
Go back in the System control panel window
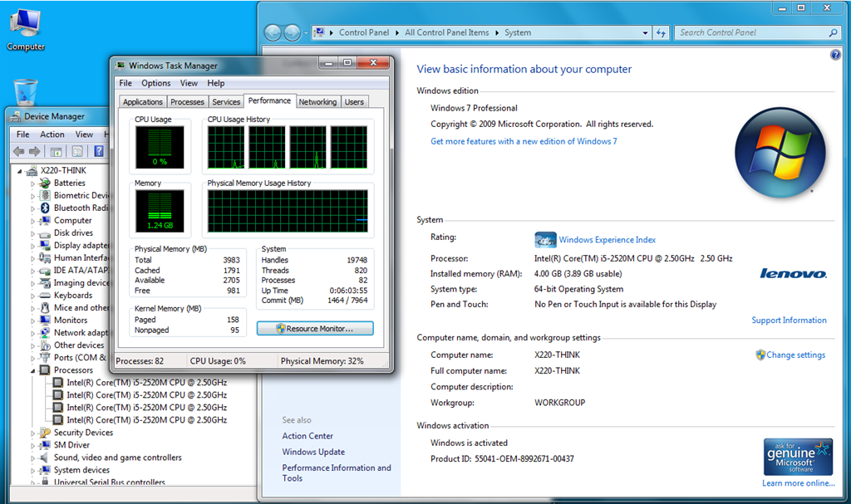click(x=273, y=33)
